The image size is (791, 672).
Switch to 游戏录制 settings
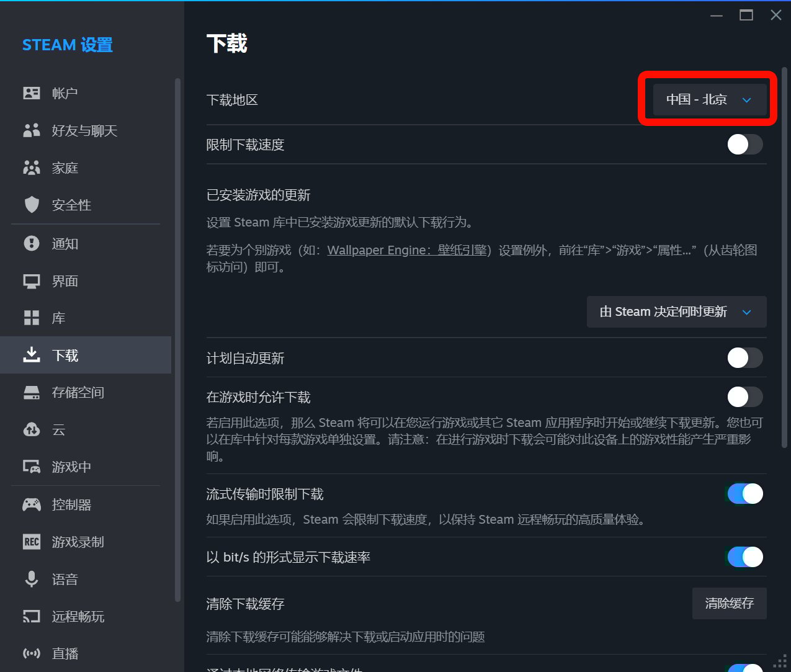(x=86, y=542)
